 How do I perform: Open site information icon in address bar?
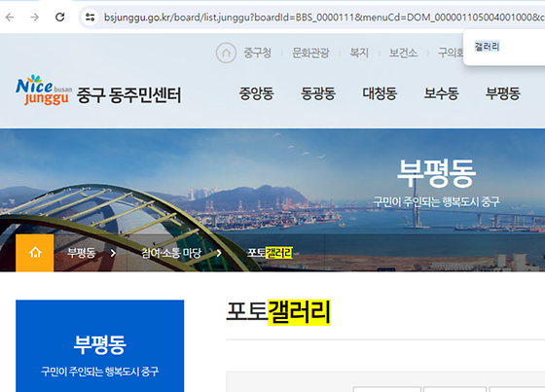(x=90, y=18)
